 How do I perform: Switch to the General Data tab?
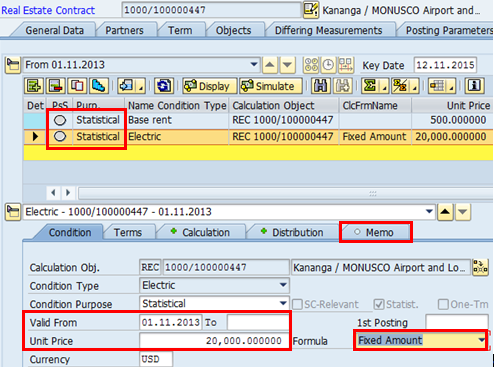(55, 30)
